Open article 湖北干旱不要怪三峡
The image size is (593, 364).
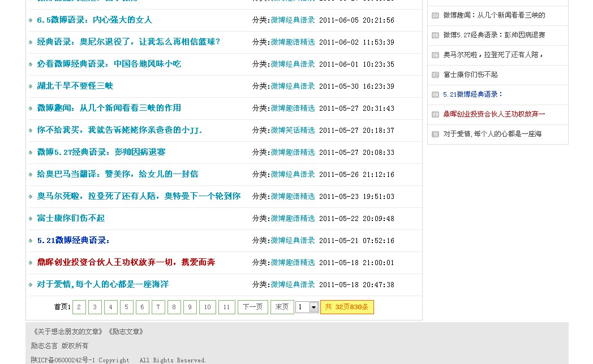(x=75, y=86)
